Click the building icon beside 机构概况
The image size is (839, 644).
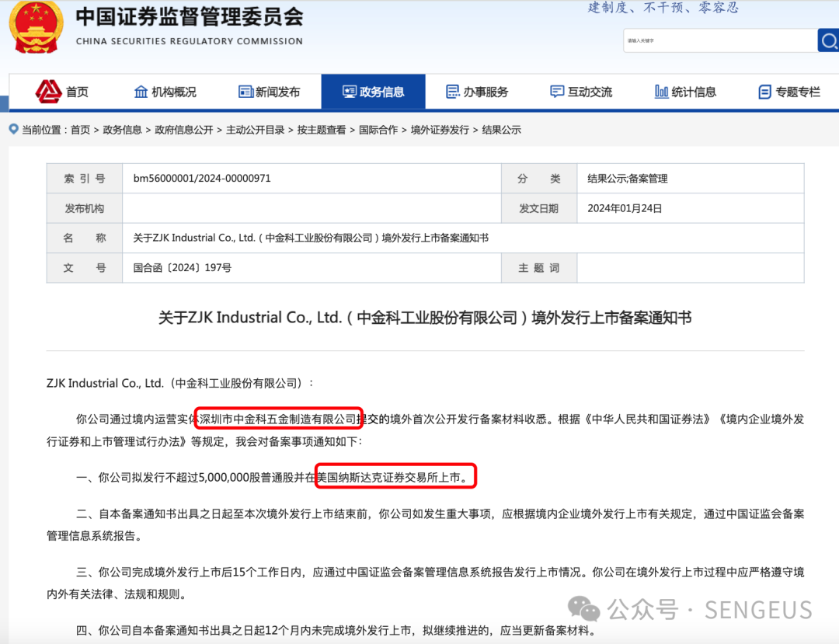(141, 92)
